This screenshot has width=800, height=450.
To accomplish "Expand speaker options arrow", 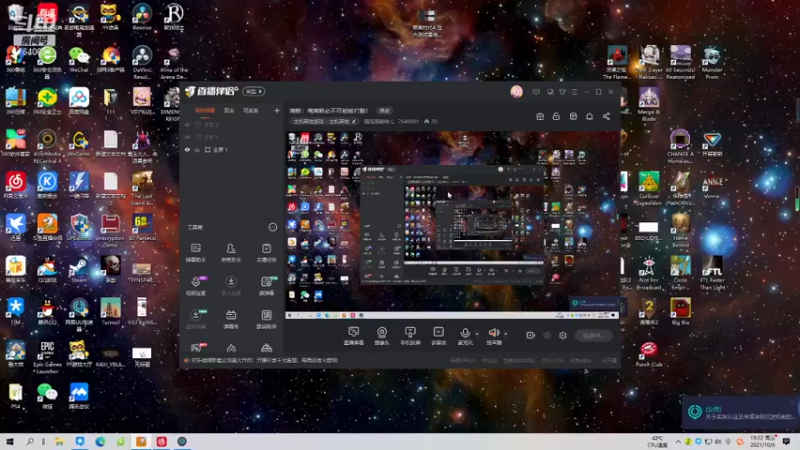I will point(506,334).
